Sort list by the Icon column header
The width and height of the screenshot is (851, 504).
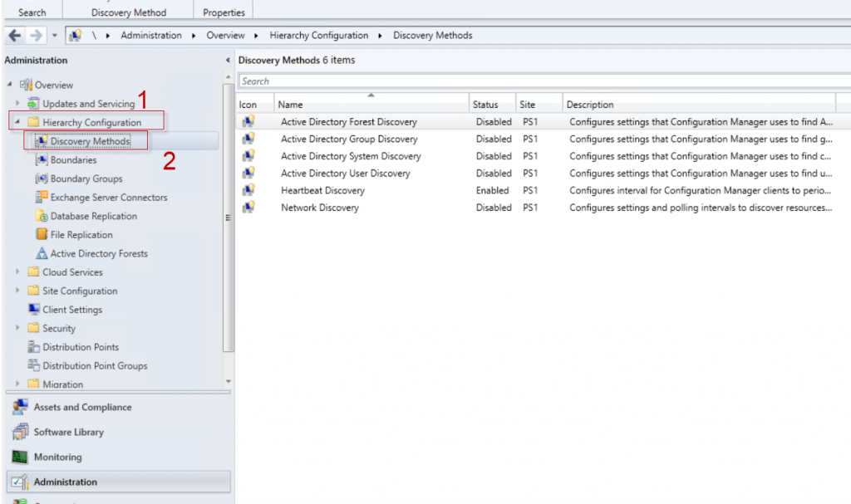coord(255,104)
